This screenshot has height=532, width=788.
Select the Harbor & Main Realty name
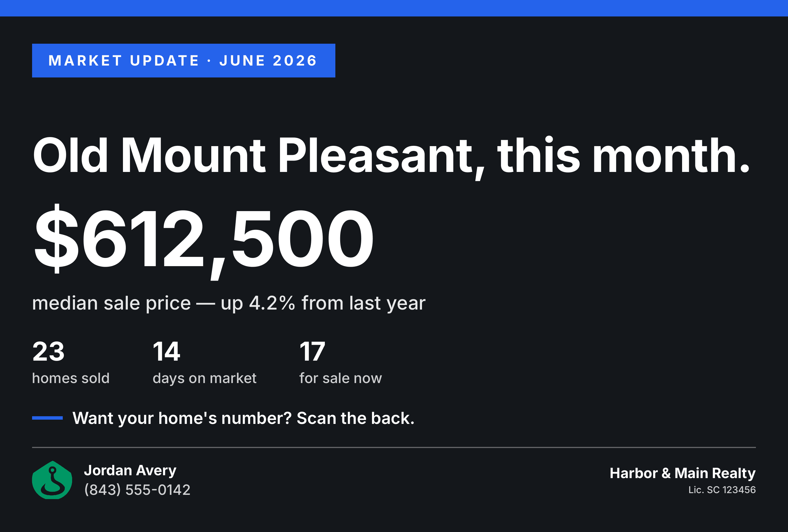tap(683, 473)
